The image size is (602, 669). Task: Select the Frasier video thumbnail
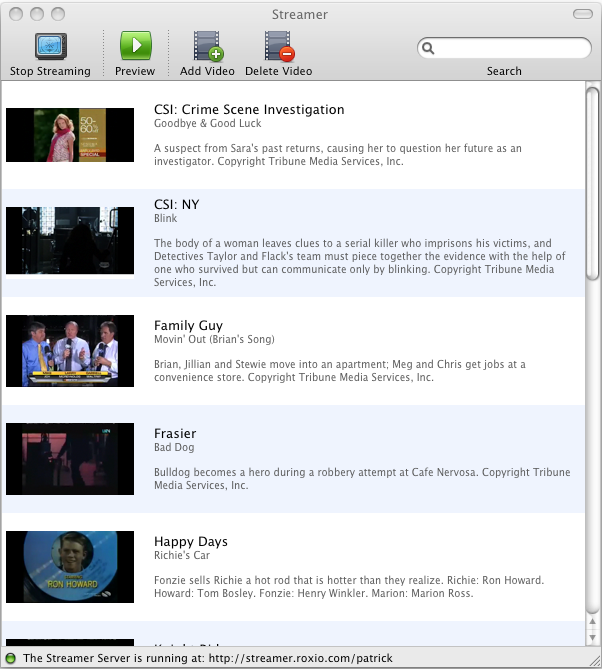point(70,459)
